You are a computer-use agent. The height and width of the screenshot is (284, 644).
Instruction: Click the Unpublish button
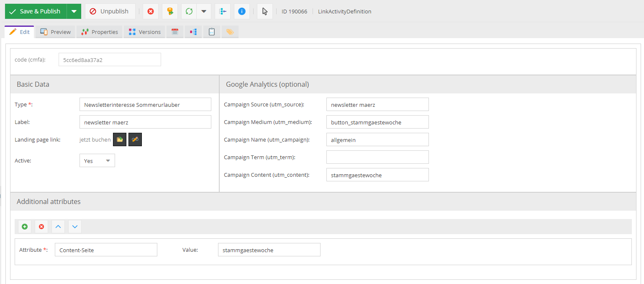pyautogui.click(x=110, y=11)
